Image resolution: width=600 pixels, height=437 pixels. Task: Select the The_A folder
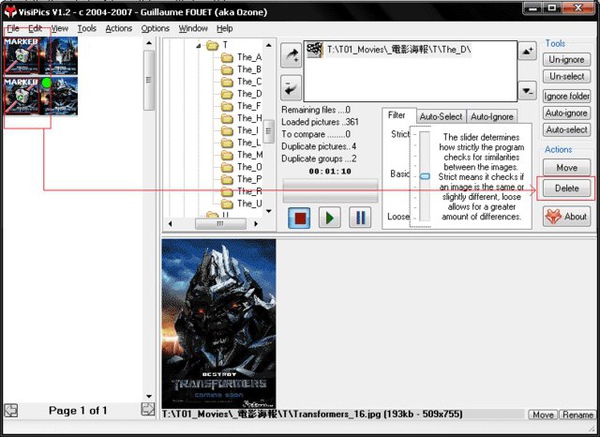tap(241, 57)
